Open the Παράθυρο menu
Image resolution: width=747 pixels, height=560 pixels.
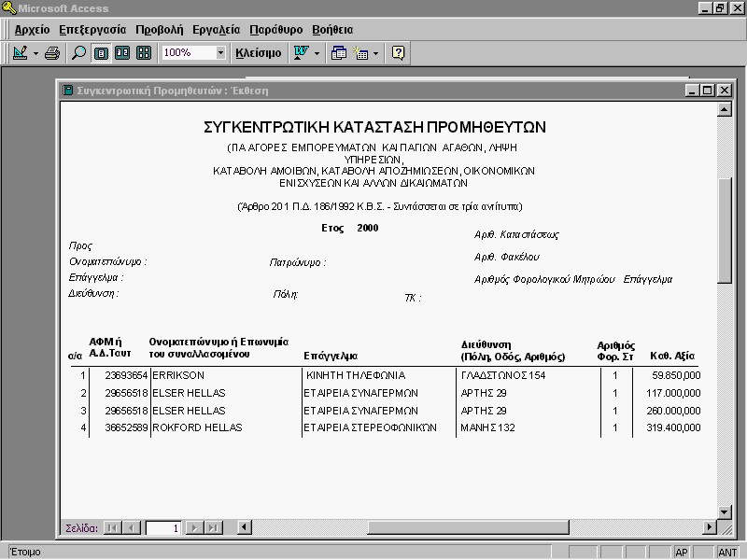[x=276, y=30]
